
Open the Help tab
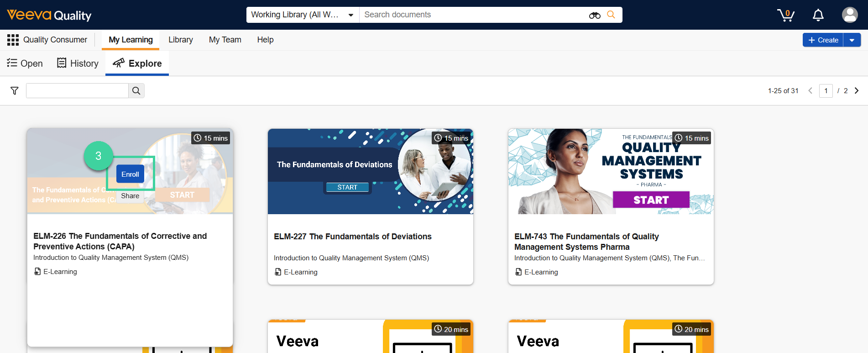point(265,40)
